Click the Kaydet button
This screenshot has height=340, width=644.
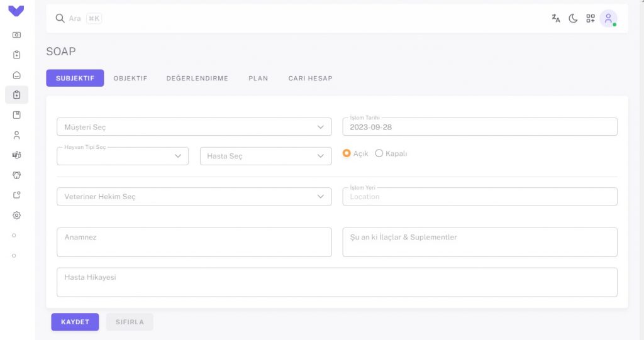click(75, 322)
